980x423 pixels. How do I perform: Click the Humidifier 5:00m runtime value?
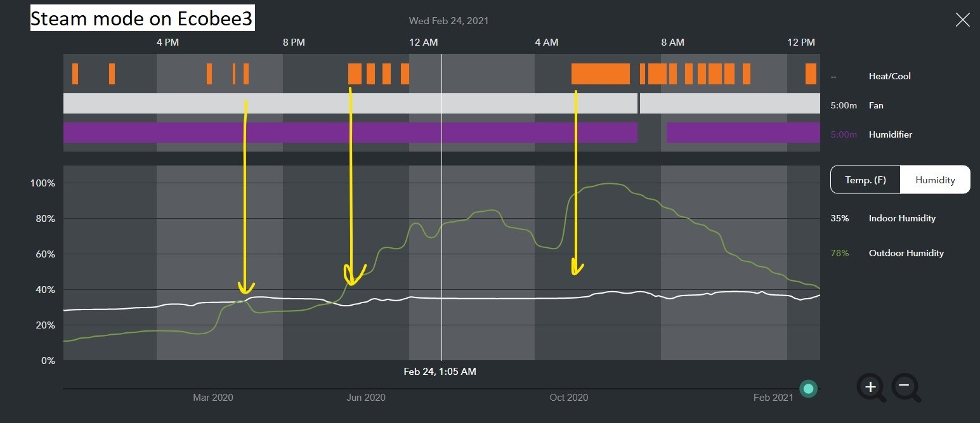pyautogui.click(x=843, y=134)
